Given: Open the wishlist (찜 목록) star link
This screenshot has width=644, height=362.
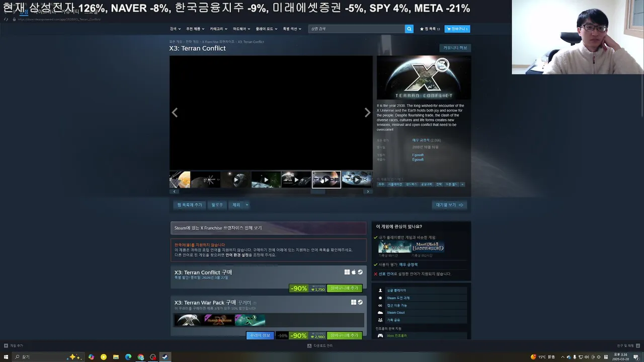Looking at the screenshot, I should 430,29.
